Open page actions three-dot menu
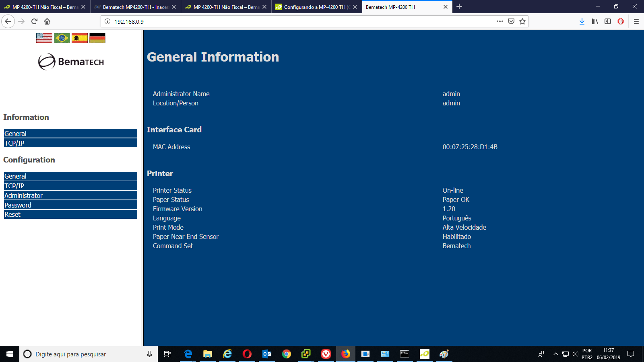Viewport: 644px width, 362px height. (x=500, y=21)
